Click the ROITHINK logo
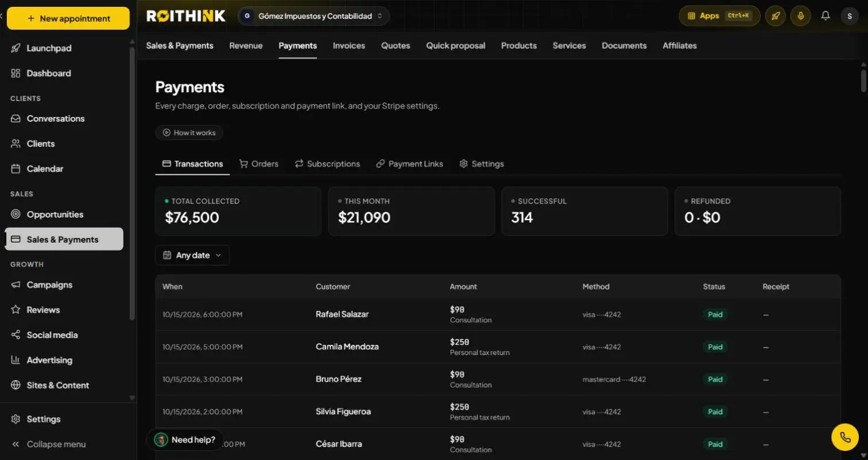 186,16
